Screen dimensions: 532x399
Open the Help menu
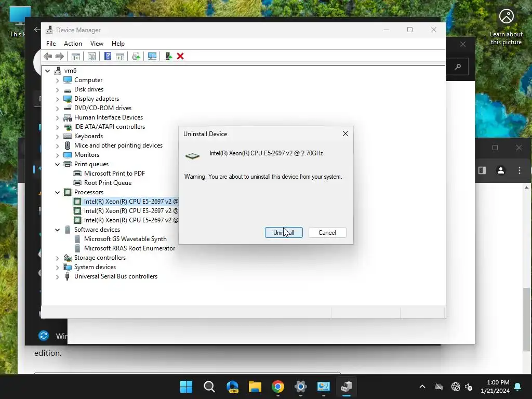[118, 44]
